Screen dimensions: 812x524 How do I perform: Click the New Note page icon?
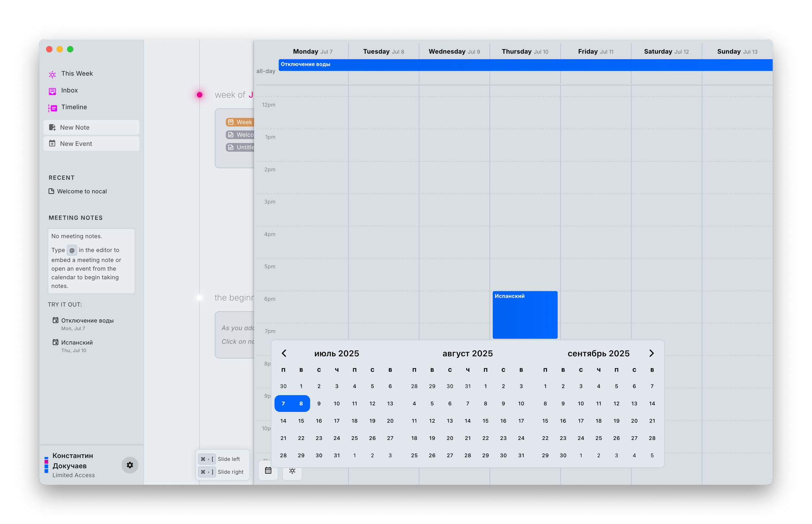(52, 128)
